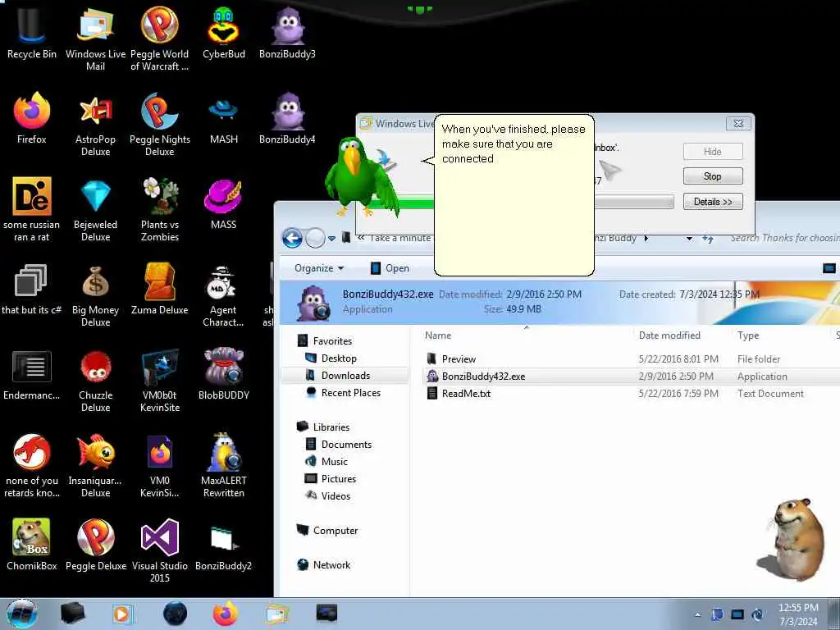Open the Recycle Bin desktop icon
Image resolution: width=840 pixels, height=630 pixels.
[32, 33]
